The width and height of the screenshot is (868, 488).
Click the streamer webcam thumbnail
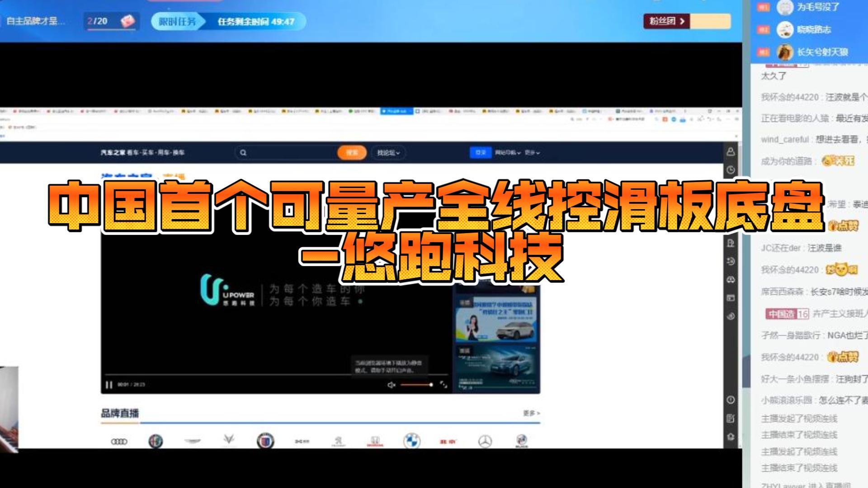[x=9, y=409]
